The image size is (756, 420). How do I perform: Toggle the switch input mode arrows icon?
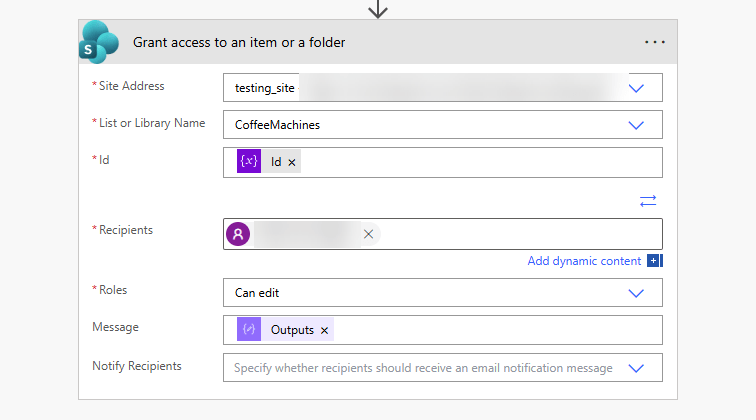(648, 201)
